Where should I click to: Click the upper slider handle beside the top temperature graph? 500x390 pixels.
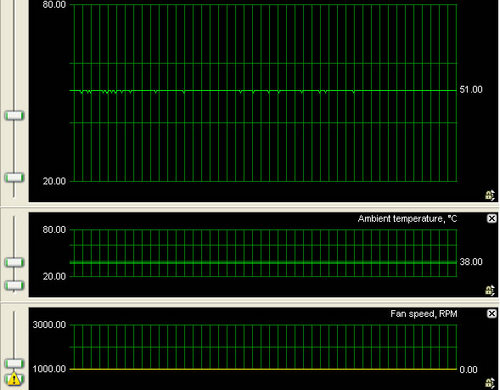coord(14,116)
